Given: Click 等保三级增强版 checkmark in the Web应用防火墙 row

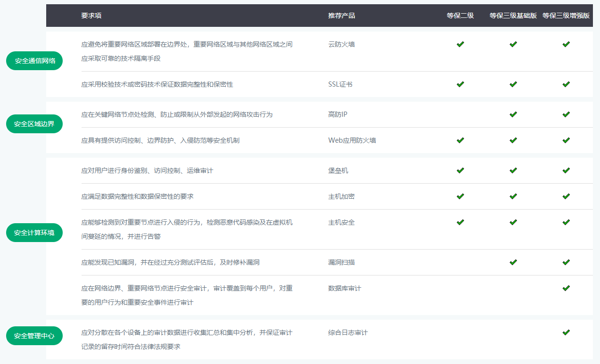Looking at the screenshot, I should click(x=566, y=140).
